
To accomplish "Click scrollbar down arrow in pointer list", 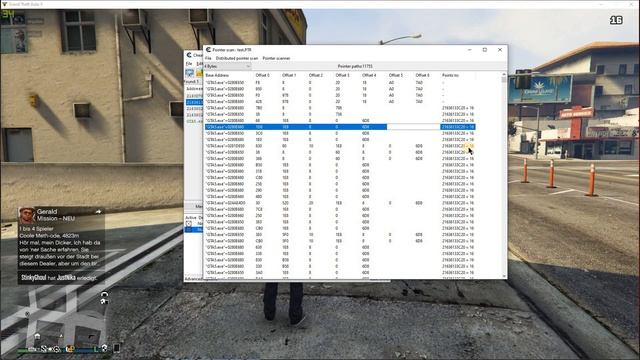I will 504,276.
